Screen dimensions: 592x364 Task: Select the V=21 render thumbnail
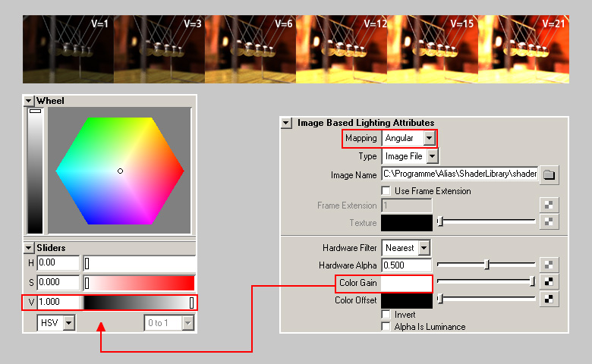click(524, 49)
